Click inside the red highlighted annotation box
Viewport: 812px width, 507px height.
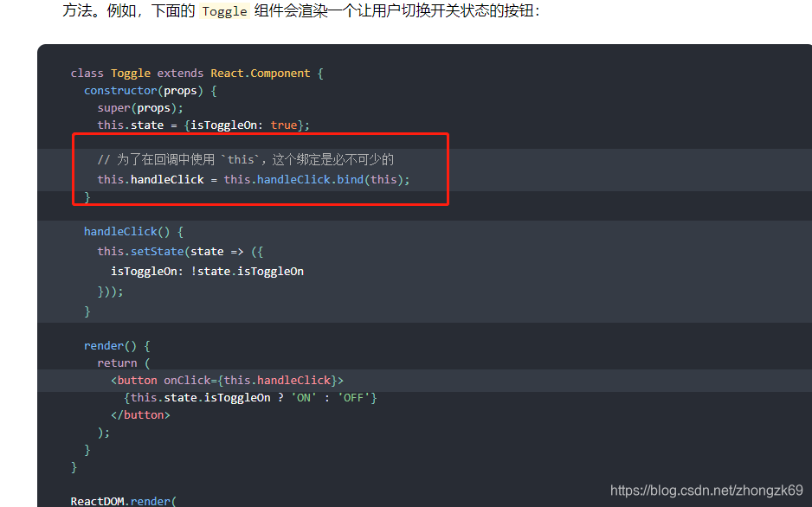[260, 170]
